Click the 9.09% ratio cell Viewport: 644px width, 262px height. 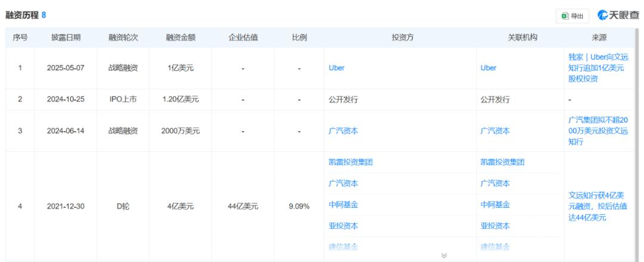click(x=299, y=207)
